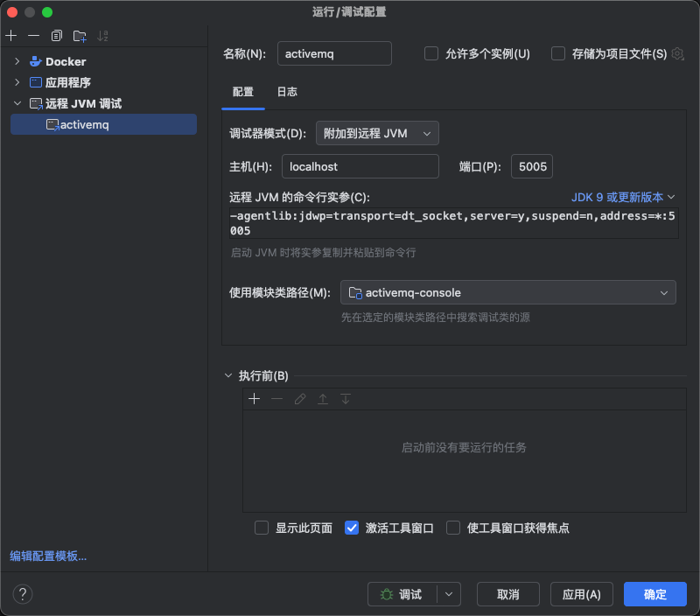The image size is (700, 616).
Task: Add a task in 执行前 section
Action: click(x=255, y=399)
